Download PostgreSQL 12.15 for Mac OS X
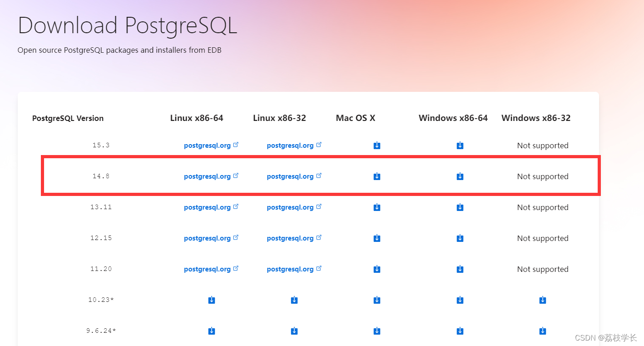This screenshot has height=346, width=644. coord(377,238)
